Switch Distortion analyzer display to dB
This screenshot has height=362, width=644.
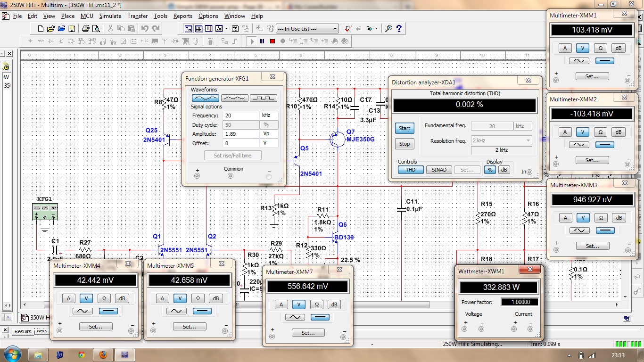(504, 170)
